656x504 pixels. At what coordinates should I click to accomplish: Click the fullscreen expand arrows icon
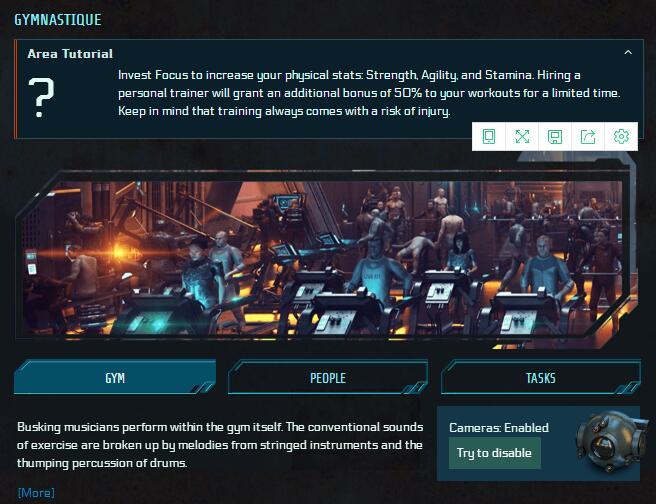click(x=522, y=136)
